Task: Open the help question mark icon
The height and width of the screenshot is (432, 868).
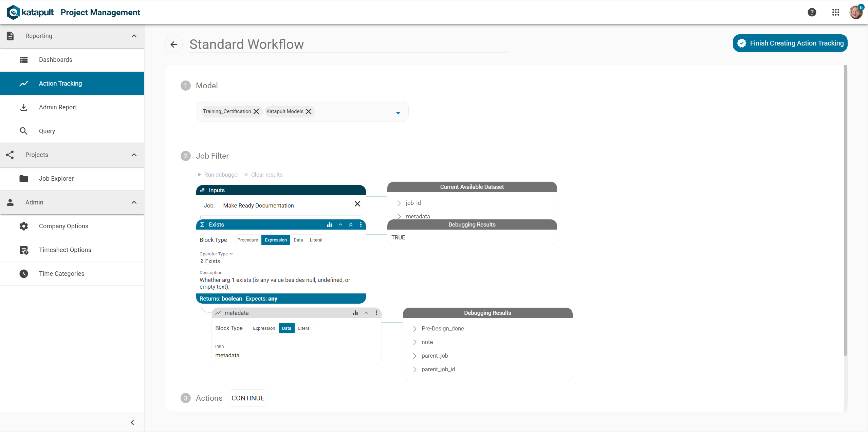Action: point(812,12)
